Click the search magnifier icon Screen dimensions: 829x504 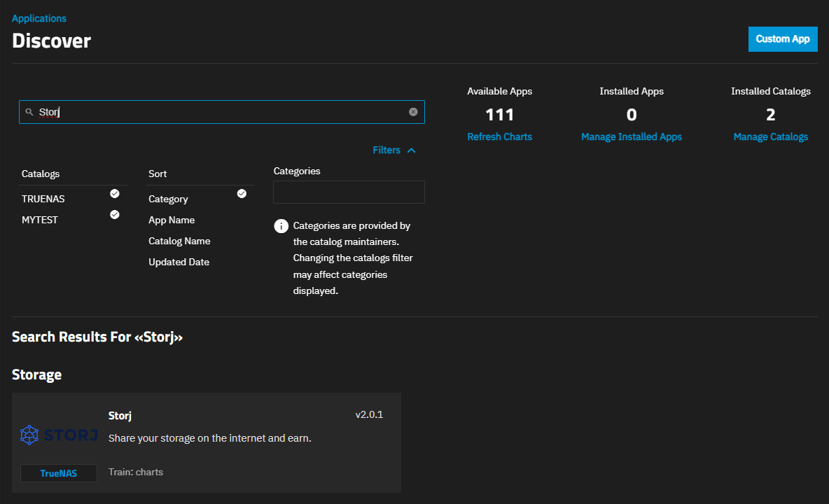point(29,112)
